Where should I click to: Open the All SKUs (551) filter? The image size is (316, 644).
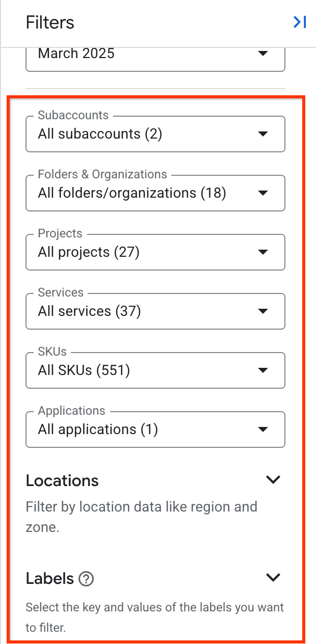pyautogui.click(x=155, y=370)
